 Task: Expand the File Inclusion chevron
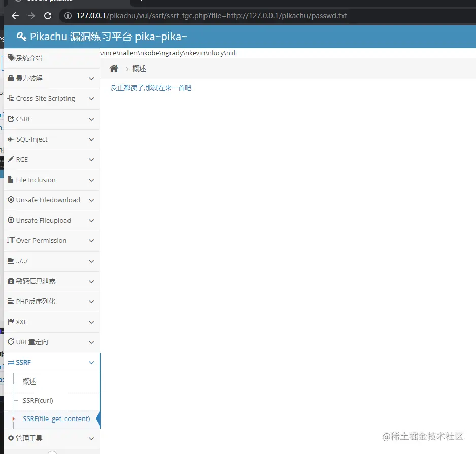coord(91,180)
